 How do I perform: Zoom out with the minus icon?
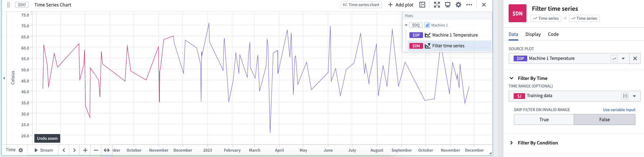(x=96, y=150)
